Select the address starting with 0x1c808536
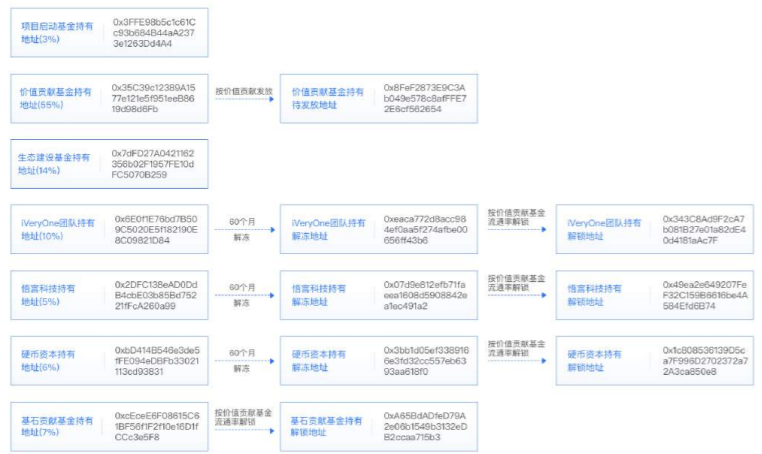Viewport: 762px width, 454px height. click(705, 361)
